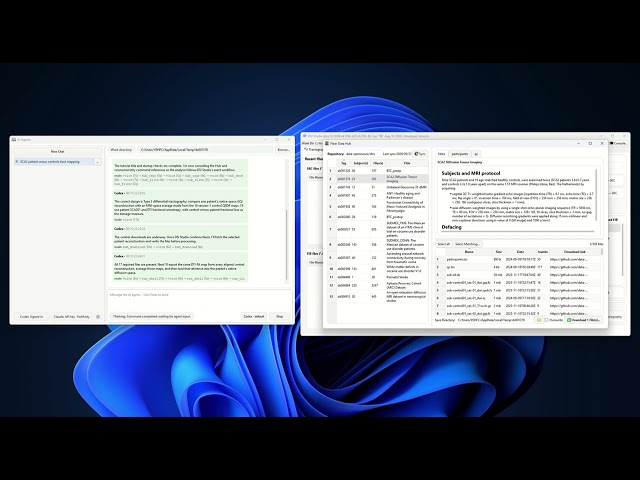Viewport: 640px width, 480px height.
Task: Click the Browse... button for work directory
Action: point(283,150)
